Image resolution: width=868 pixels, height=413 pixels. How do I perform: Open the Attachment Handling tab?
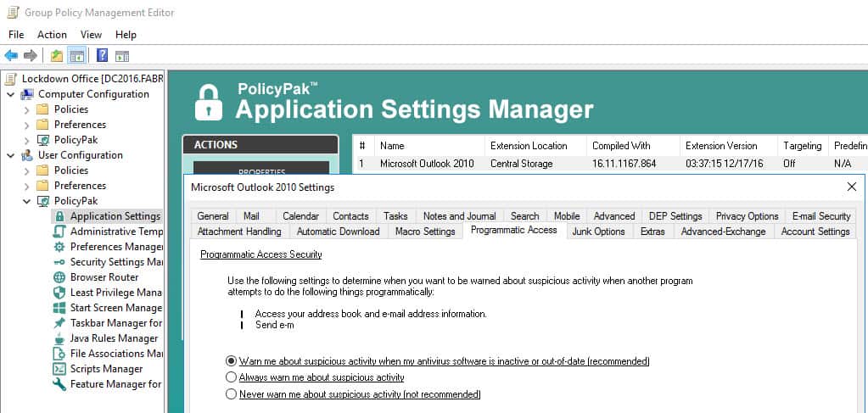coord(239,232)
